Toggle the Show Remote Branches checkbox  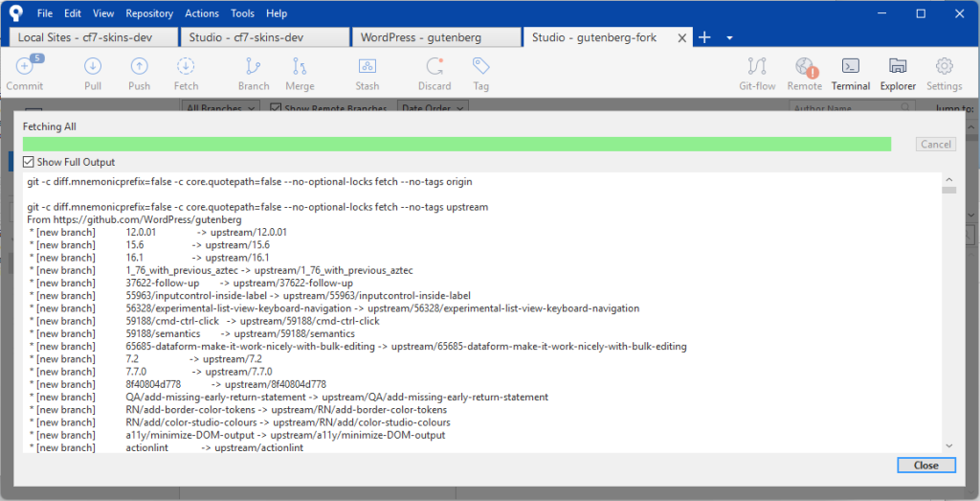tap(276, 108)
